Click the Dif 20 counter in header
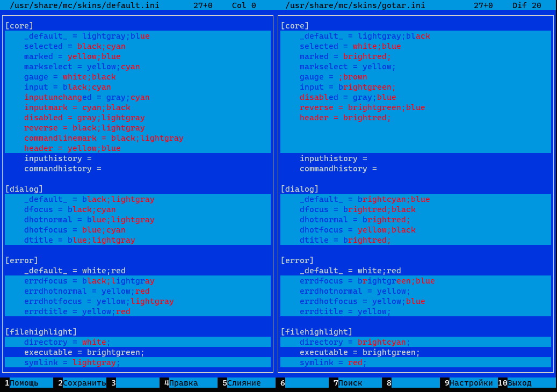 (527, 5)
